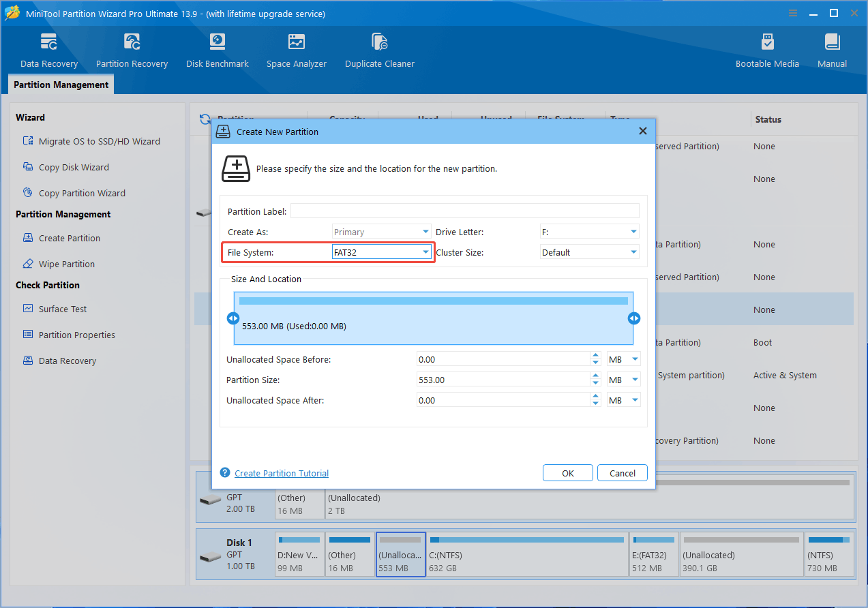Viewport: 868px width, 608px height.
Task: Click the Cancel button
Action: [x=623, y=473]
